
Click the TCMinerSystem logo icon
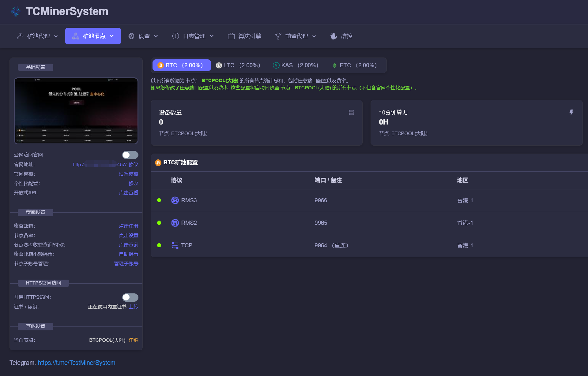(15, 12)
